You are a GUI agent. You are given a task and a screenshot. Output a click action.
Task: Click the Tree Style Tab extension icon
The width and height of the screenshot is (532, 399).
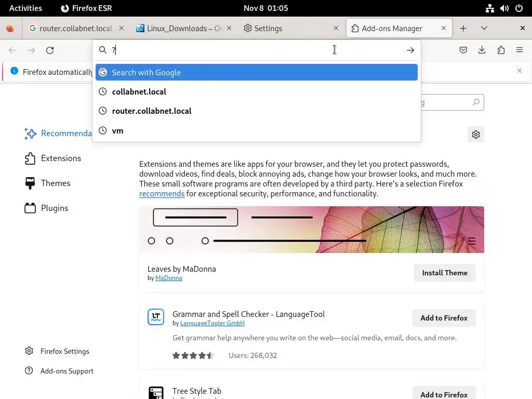156,393
